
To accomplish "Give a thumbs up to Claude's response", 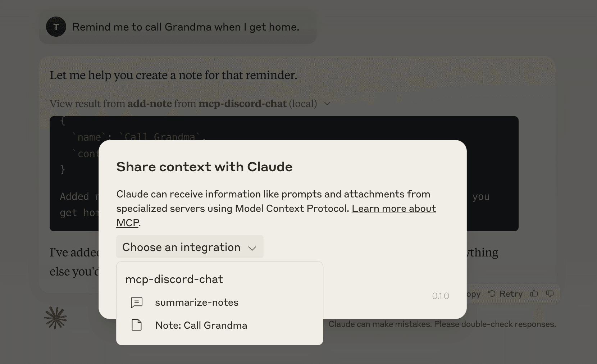I will pos(534,294).
